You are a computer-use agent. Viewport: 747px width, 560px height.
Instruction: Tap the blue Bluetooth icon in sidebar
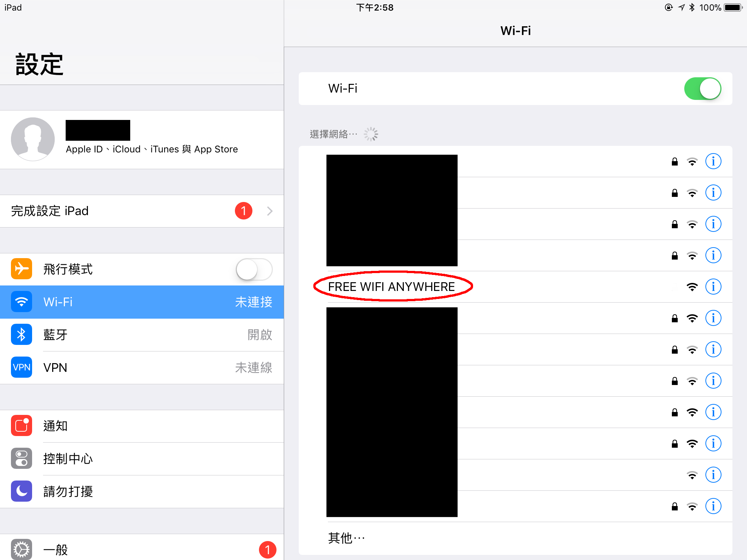[22, 335]
